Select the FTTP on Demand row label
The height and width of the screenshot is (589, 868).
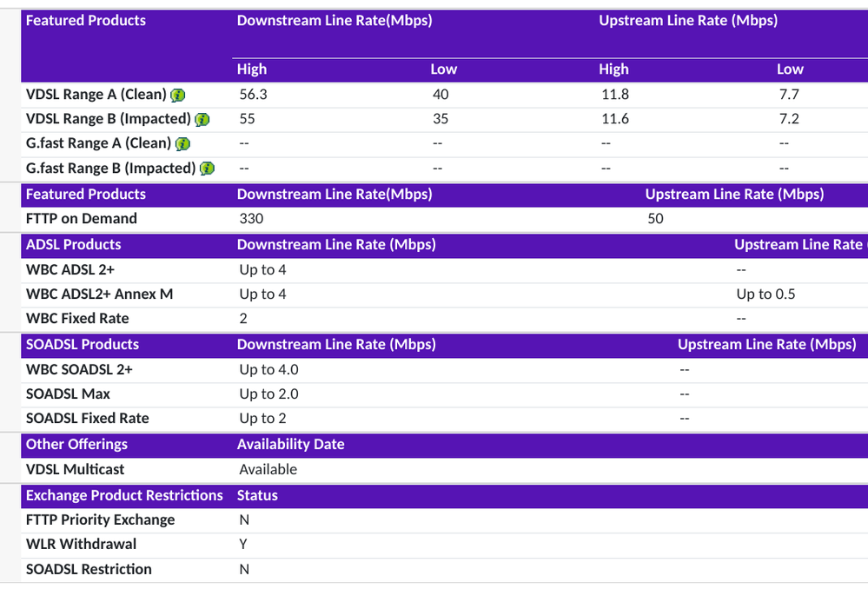tap(82, 219)
